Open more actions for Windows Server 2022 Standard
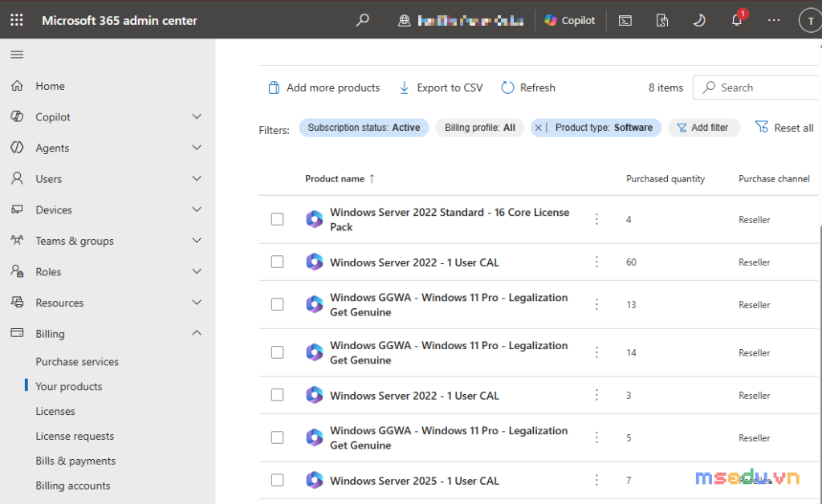 click(596, 219)
